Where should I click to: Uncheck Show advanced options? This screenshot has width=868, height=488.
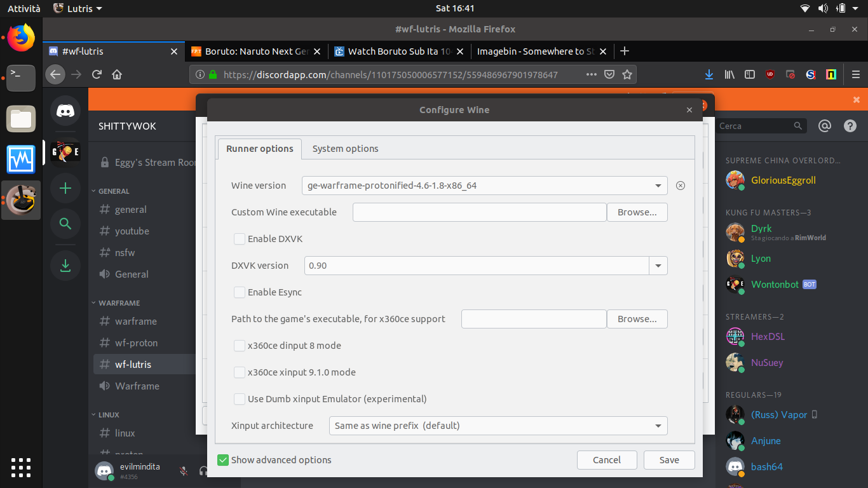coord(223,460)
